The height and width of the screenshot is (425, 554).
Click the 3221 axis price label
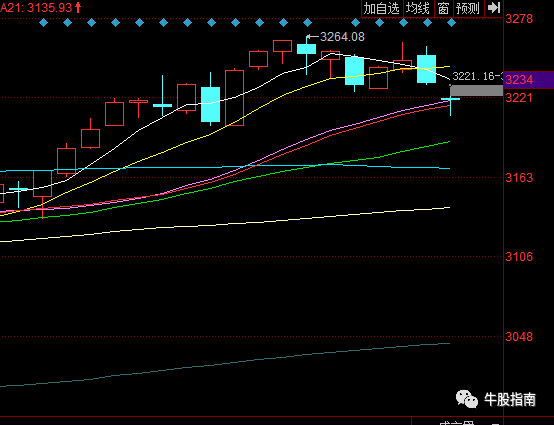coord(519,98)
